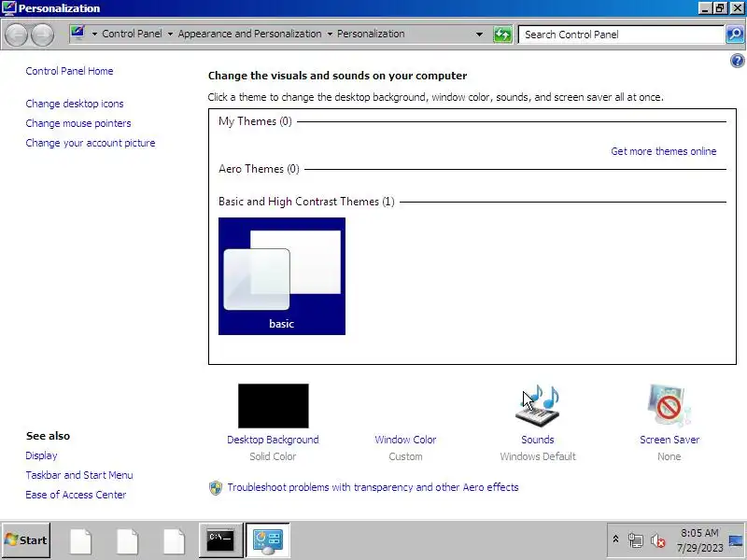Click Get more themes online link
Screen dimensions: 747x560
664,151
